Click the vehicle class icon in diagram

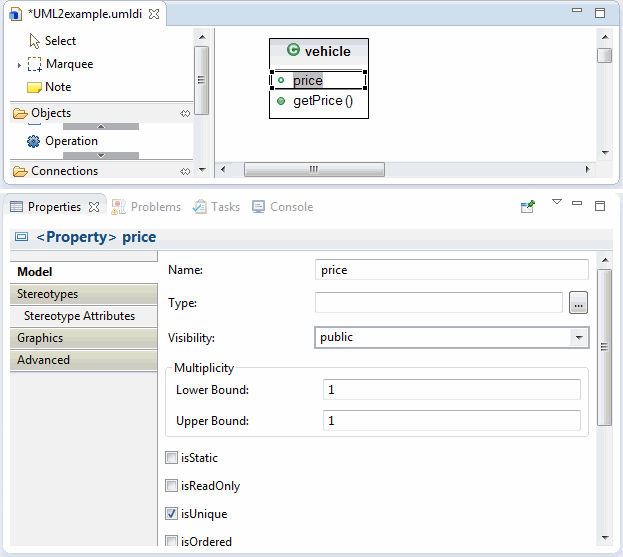[293, 51]
